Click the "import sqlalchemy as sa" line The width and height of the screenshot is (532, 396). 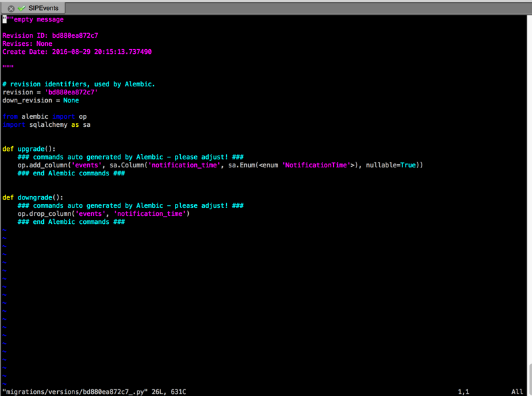[x=47, y=125]
